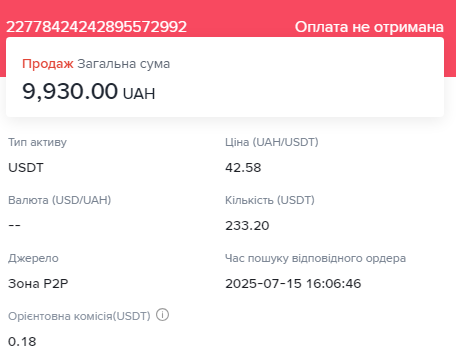Click the 'Кількість (USDT)' label

pos(270,200)
